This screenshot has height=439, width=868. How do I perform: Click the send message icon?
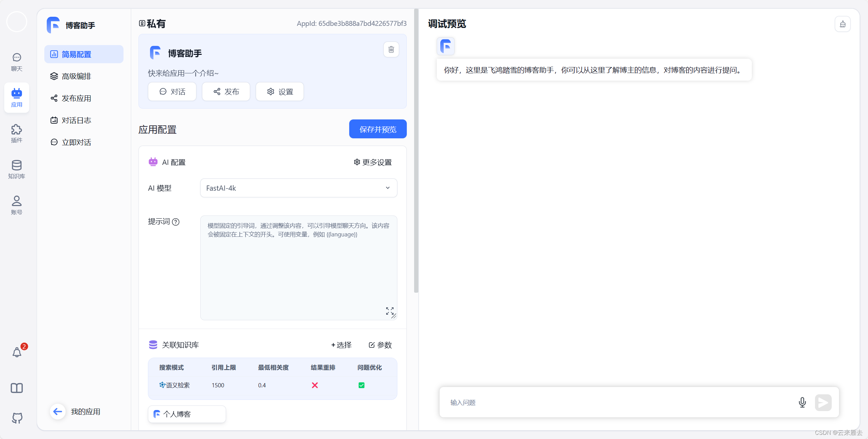tap(823, 402)
